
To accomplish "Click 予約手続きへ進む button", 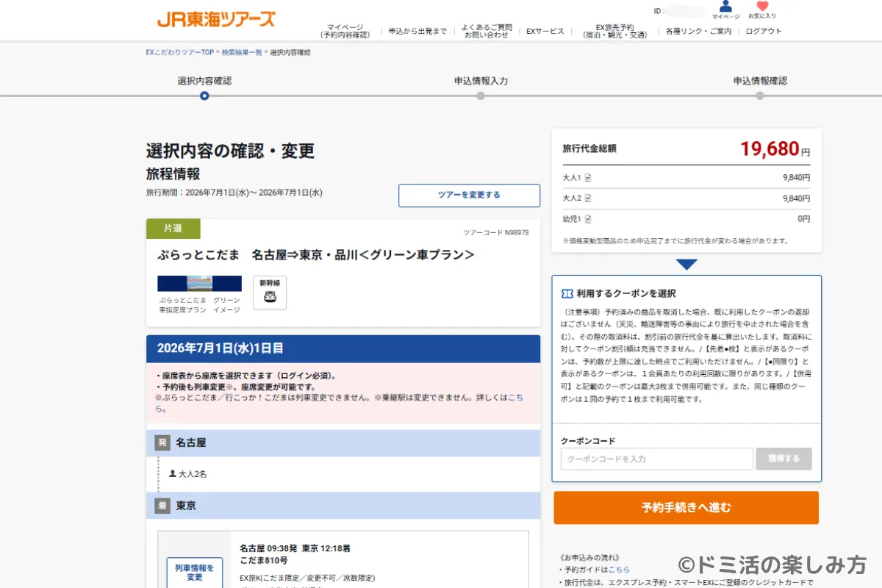I will tap(686, 508).
